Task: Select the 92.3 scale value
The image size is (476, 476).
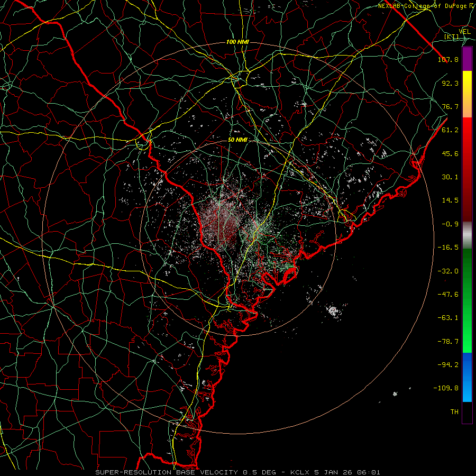Action: coord(450,83)
